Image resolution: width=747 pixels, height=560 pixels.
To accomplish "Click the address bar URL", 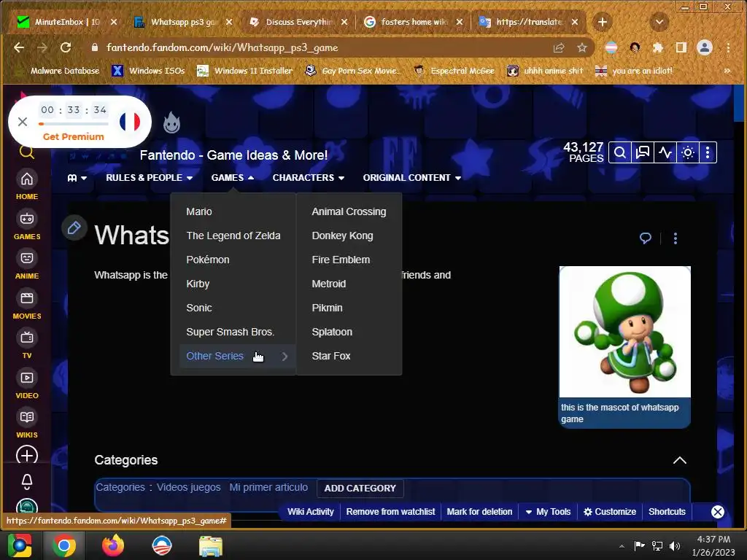I will pos(222,47).
